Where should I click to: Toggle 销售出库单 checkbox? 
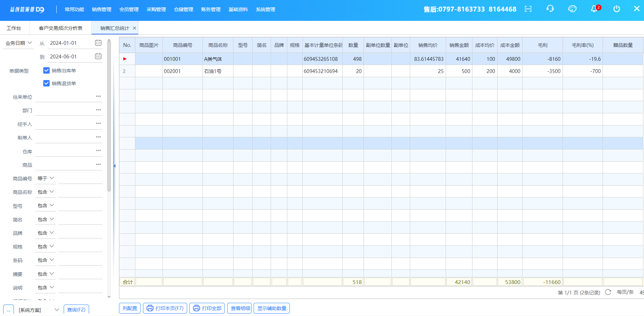click(x=46, y=71)
